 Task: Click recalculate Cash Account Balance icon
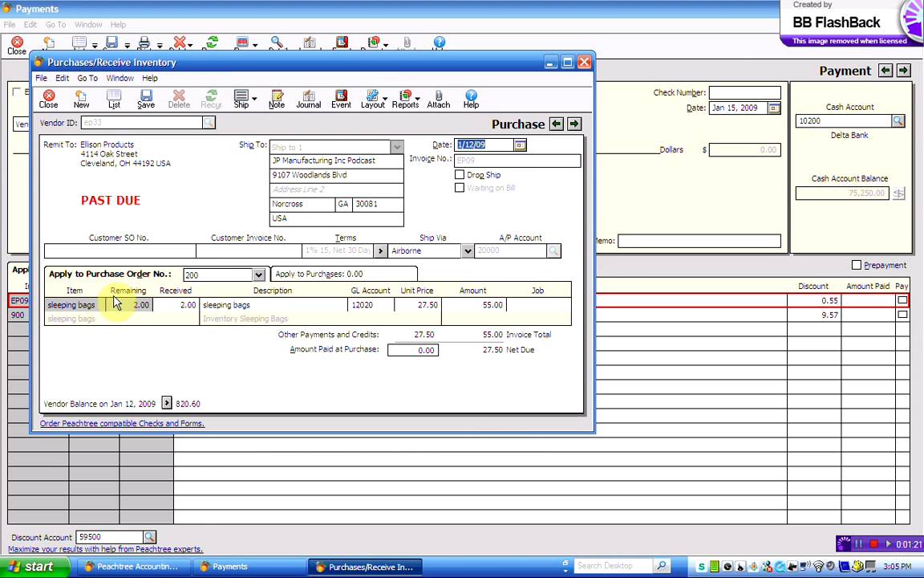[x=898, y=193]
